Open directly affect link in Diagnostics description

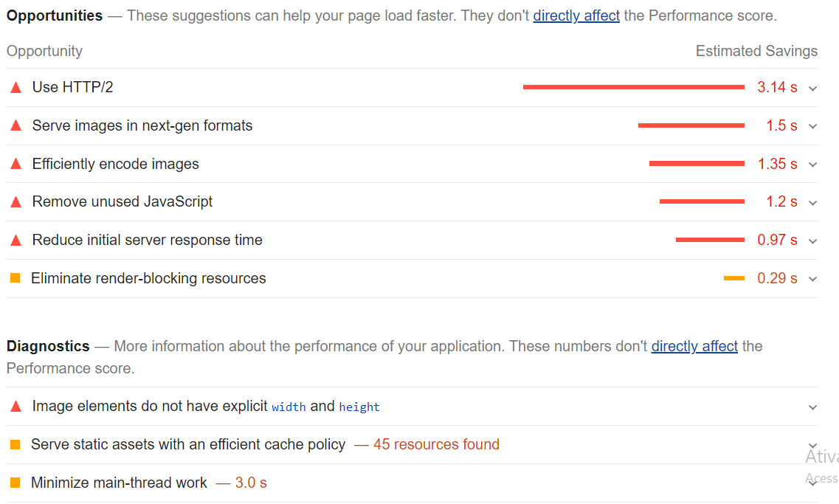tap(694, 346)
